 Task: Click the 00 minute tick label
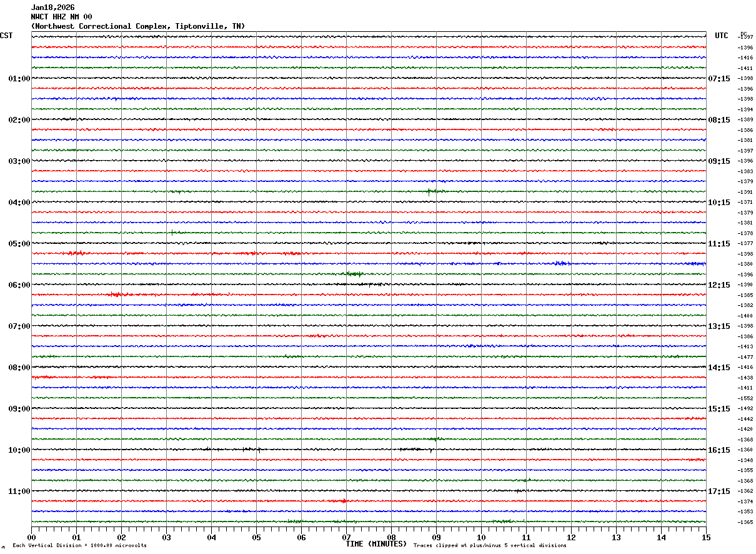pos(31,537)
